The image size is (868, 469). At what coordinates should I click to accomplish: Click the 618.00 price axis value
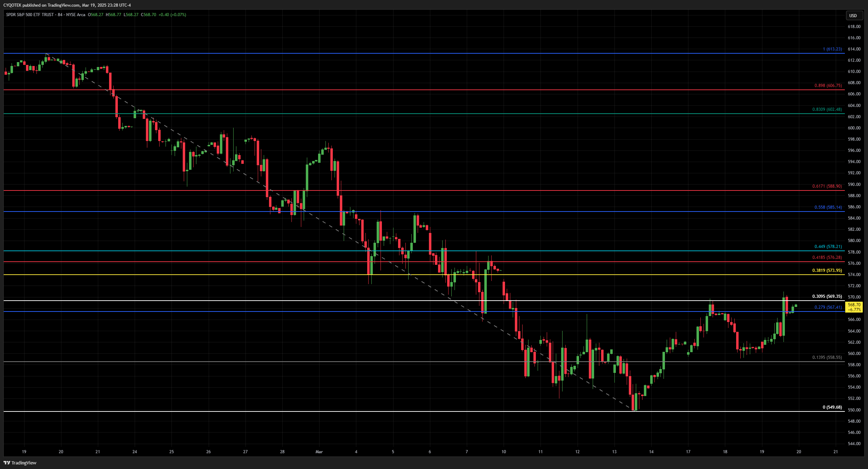click(x=854, y=27)
